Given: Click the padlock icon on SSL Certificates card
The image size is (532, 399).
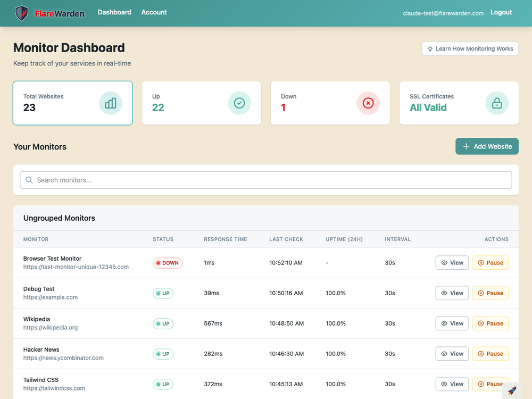Looking at the screenshot, I should tap(497, 103).
